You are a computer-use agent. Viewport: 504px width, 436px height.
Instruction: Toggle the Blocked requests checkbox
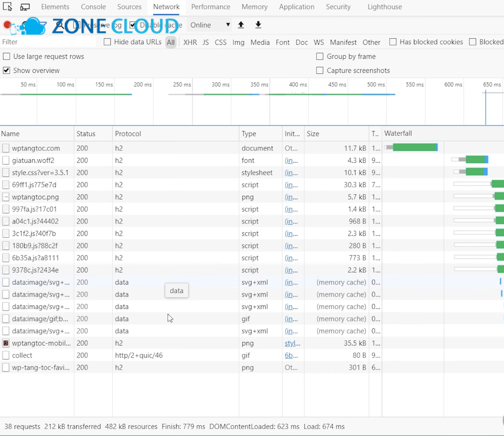pyautogui.click(x=473, y=42)
